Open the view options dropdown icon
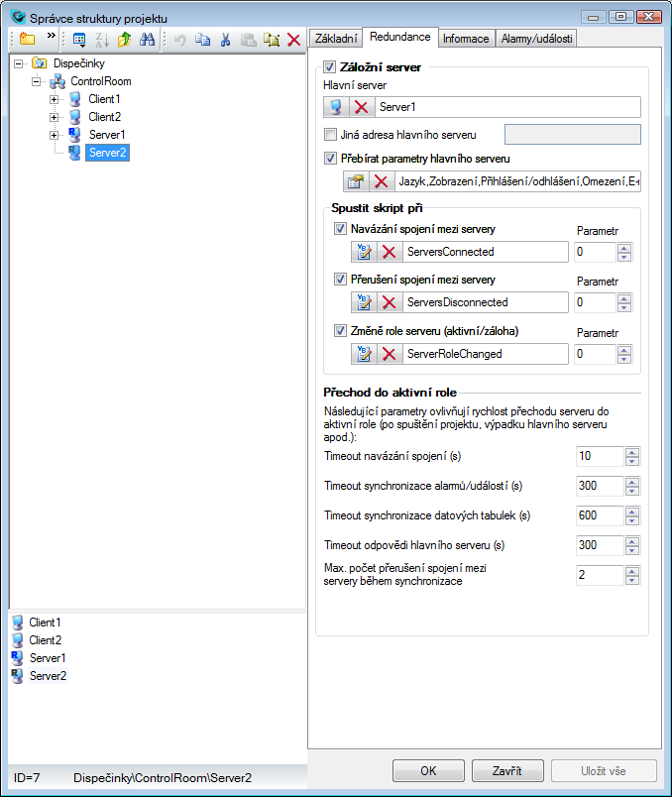Image resolution: width=672 pixels, height=797 pixels. (x=79, y=40)
